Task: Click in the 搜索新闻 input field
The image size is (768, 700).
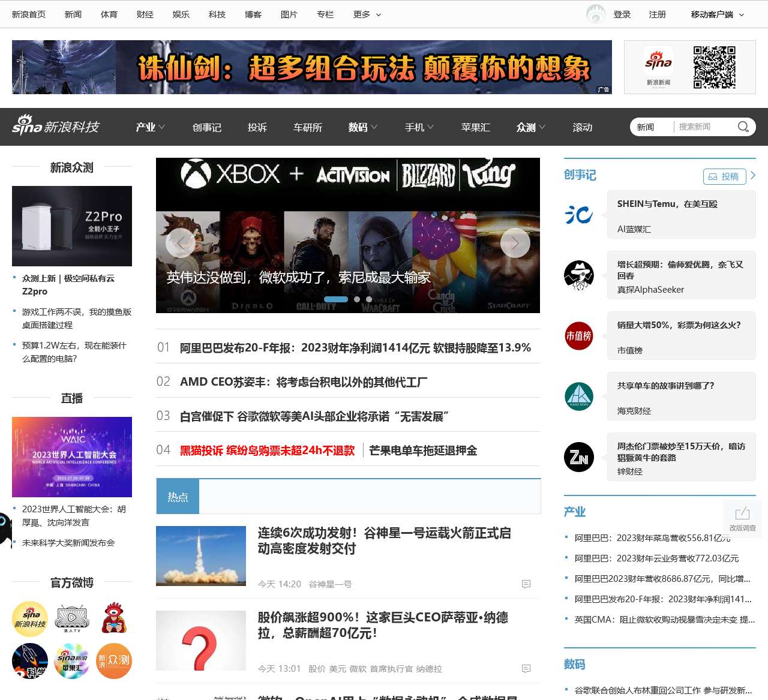Action: pyautogui.click(x=703, y=127)
